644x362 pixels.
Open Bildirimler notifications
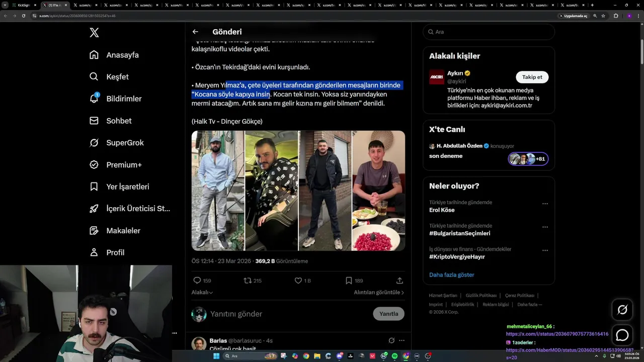point(115,99)
